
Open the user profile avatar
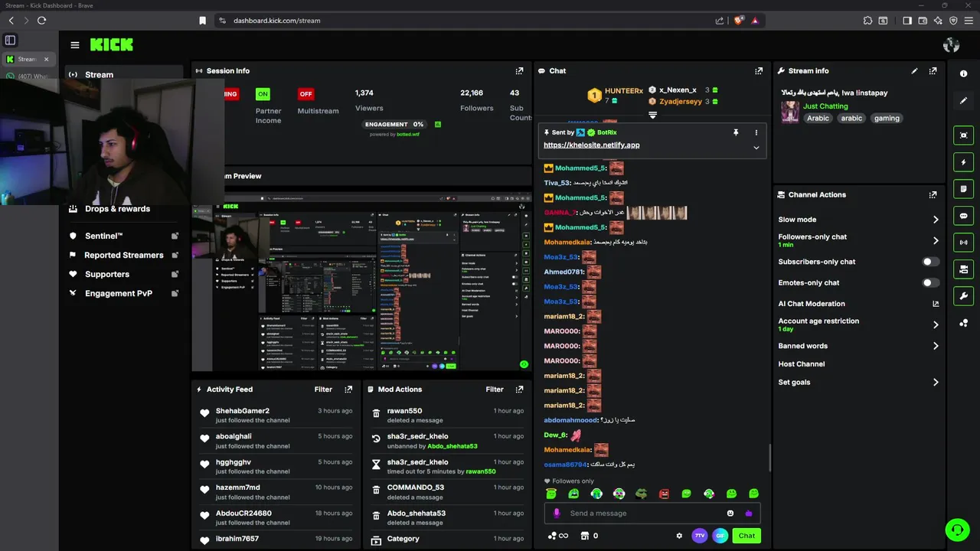952,45
